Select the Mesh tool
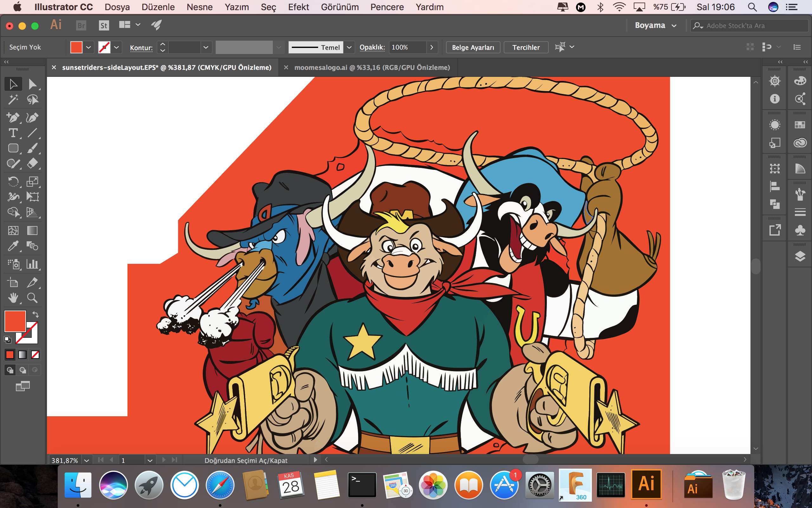This screenshot has height=508, width=812. point(13,231)
